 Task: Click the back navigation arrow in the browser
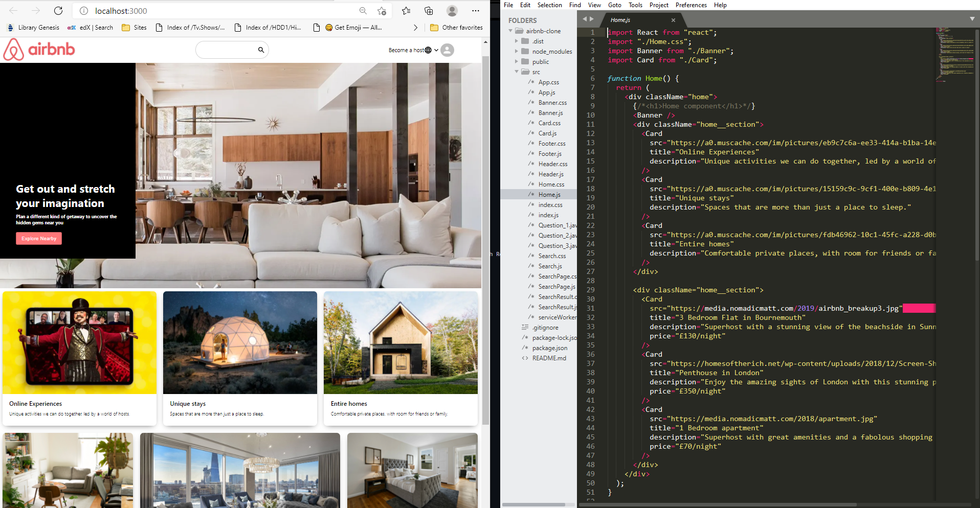click(13, 11)
